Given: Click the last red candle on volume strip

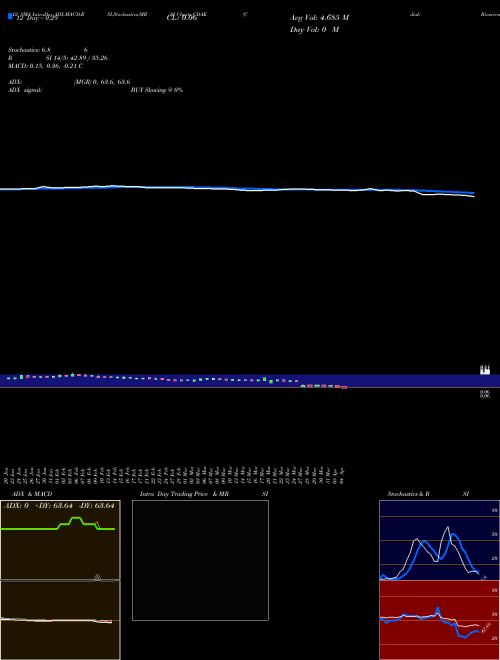Looking at the screenshot, I should 344,387.
